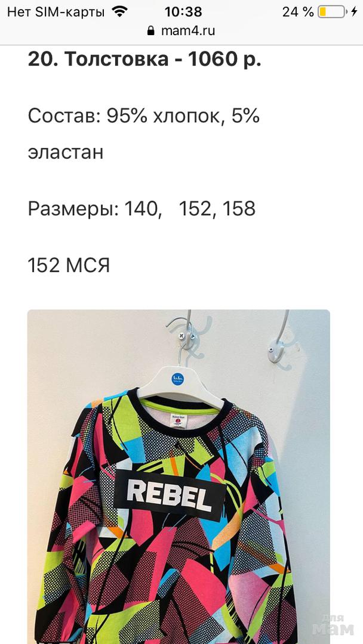Image resolution: width=363 pixels, height=644 pixels.
Task: Tap the heading 20. Толстовка - 1060 р.
Action: (144, 60)
